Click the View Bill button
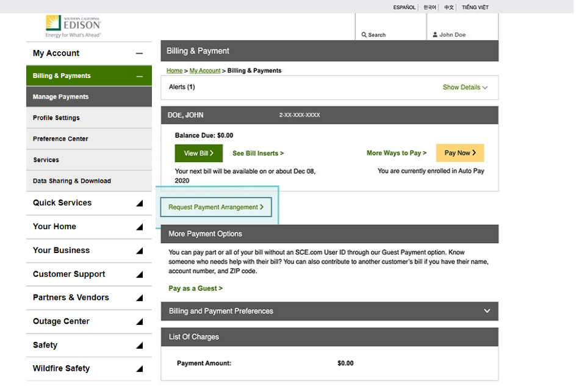 click(199, 153)
